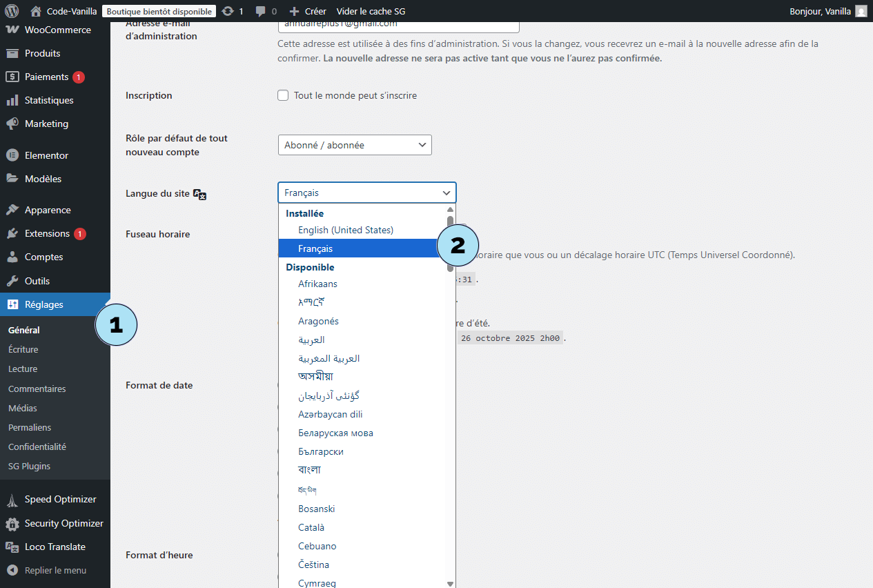Screen dimensions: 873x588
Task: Click the Marketing megaphone icon
Action: tap(12, 124)
